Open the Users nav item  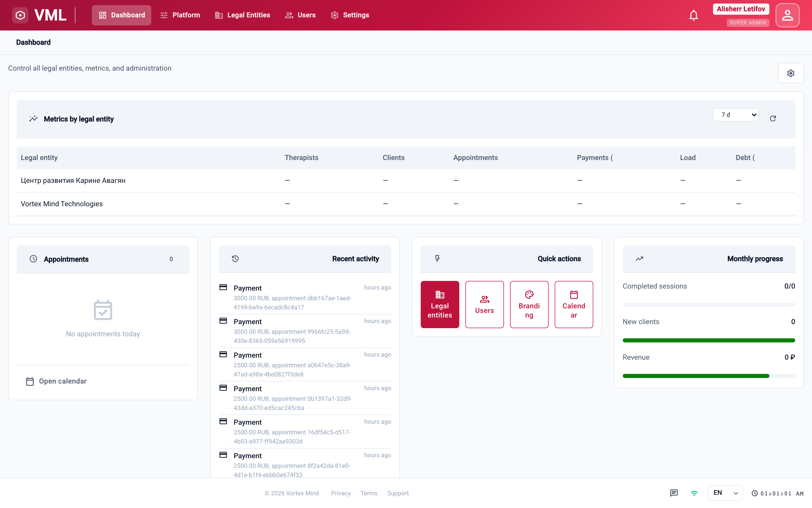point(300,15)
